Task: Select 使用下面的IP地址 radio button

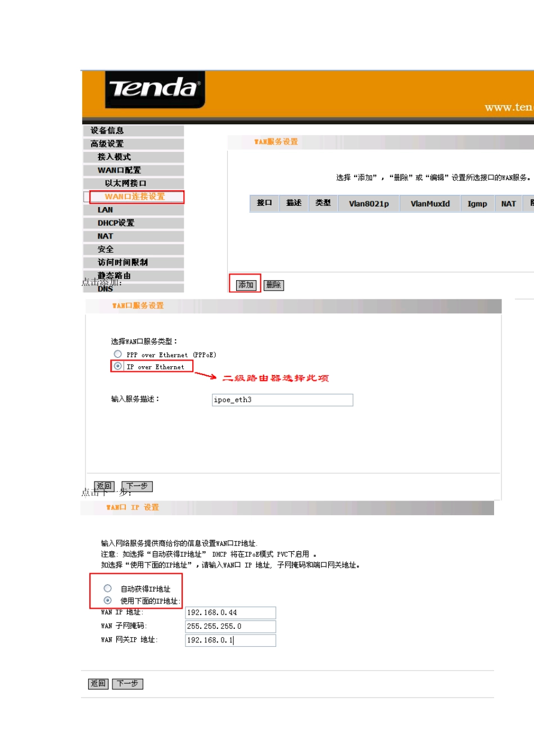Action: point(107,600)
